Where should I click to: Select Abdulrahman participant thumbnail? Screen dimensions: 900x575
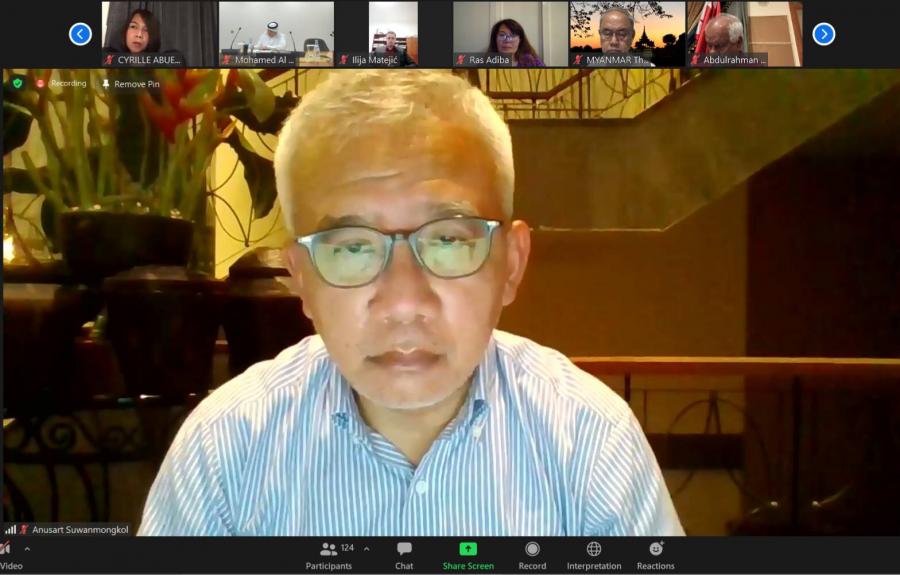(744, 34)
